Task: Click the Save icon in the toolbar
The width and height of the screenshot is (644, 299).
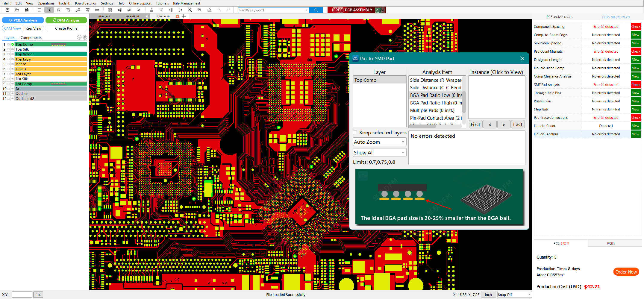Action: 7,10
